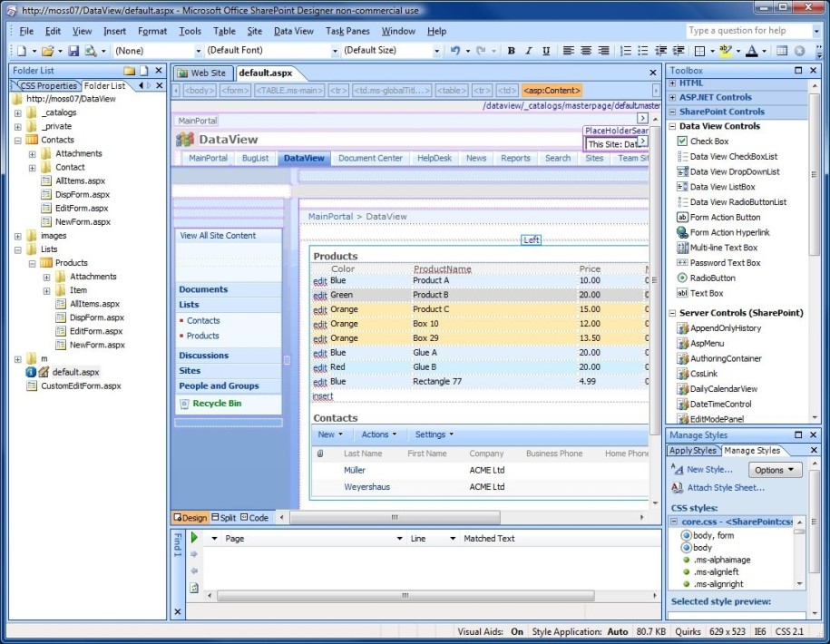Viewport: 830px width, 644px height.
Task: Align text left
Action: pos(568,51)
